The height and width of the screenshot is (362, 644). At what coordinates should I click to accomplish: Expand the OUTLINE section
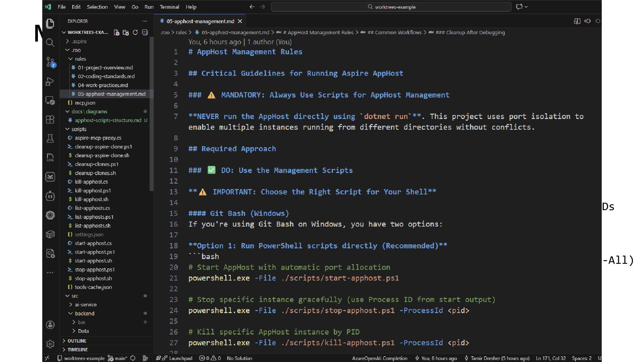[77, 341]
